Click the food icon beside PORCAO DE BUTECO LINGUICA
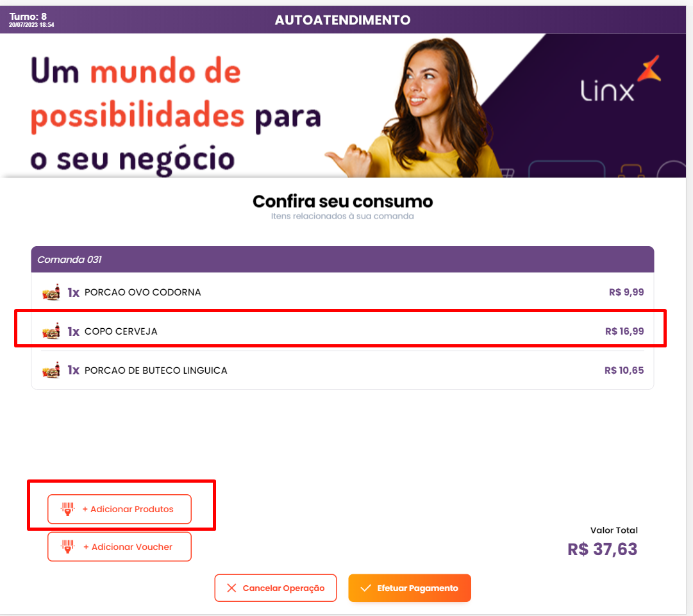This screenshot has height=616, width=693. (x=51, y=370)
